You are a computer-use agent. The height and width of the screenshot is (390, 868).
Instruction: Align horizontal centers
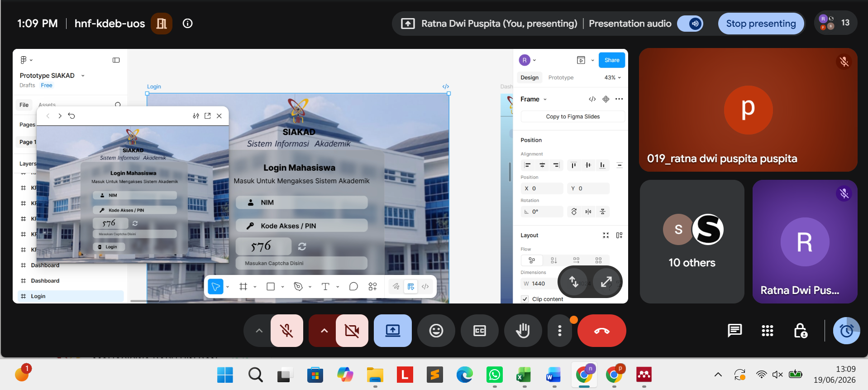click(x=542, y=165)
